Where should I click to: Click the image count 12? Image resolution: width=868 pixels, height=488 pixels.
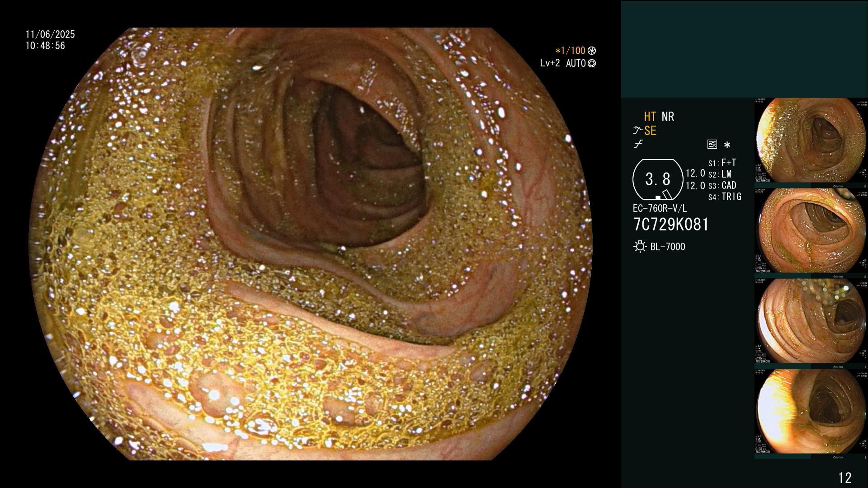[845, 478]
